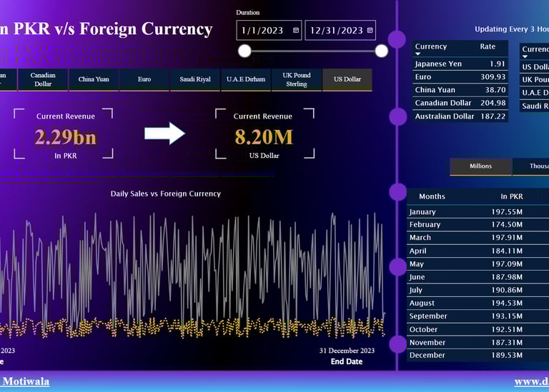
Task: Open the start date calendar picker icon
Action: point(296,31)
